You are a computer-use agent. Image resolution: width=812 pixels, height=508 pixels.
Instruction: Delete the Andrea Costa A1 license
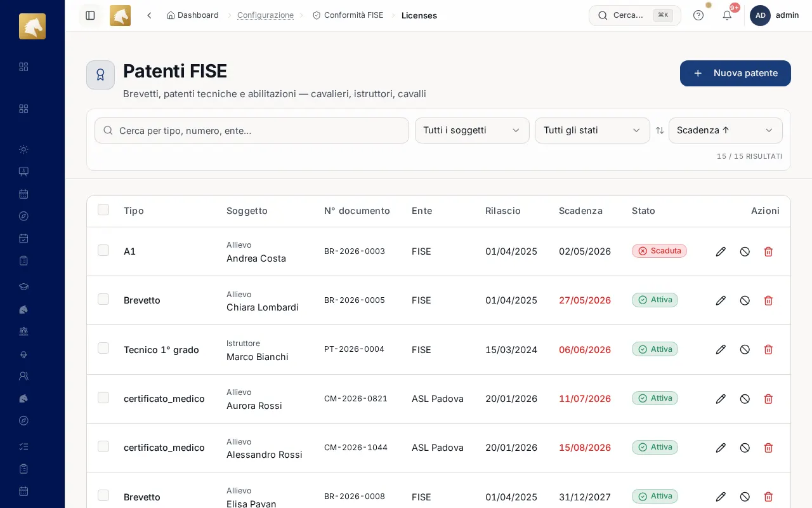768,251
